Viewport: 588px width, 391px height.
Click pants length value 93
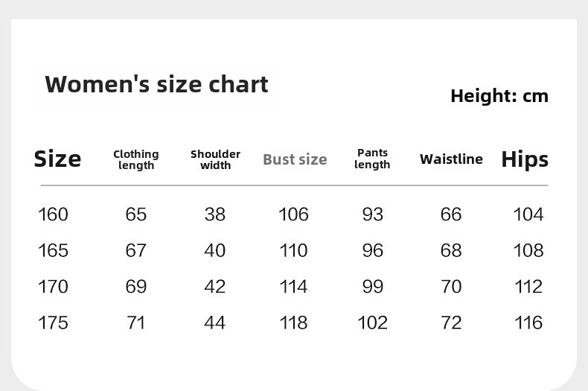coord(372,214)
